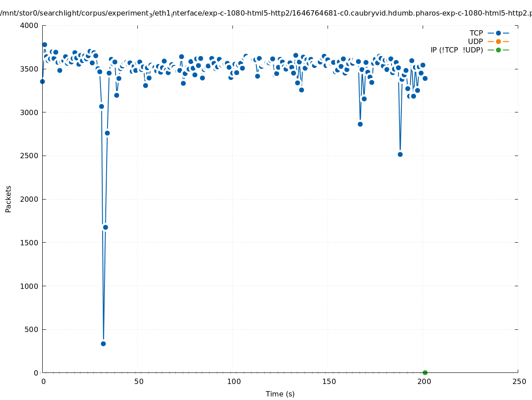Image resolution: width=532 pixels, height=400 pixels.
Task: Click the 4000 tick label on the y-axis
Action: coord(30,25)
